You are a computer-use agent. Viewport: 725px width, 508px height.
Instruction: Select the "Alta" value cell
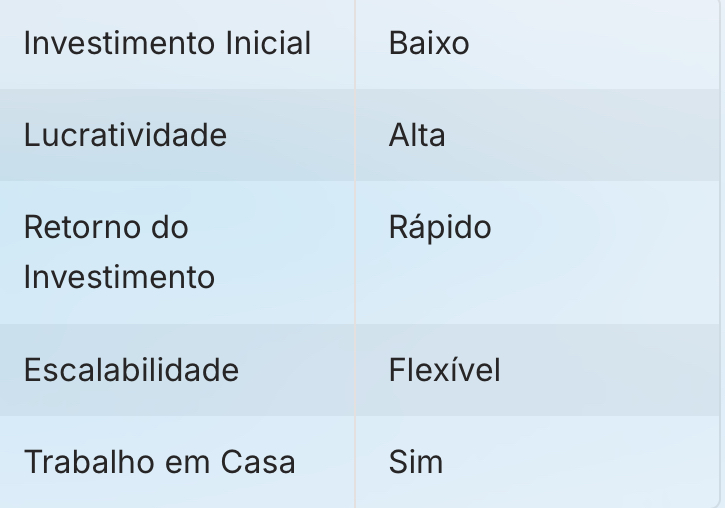pyautogui.click(x=417, y=135)
